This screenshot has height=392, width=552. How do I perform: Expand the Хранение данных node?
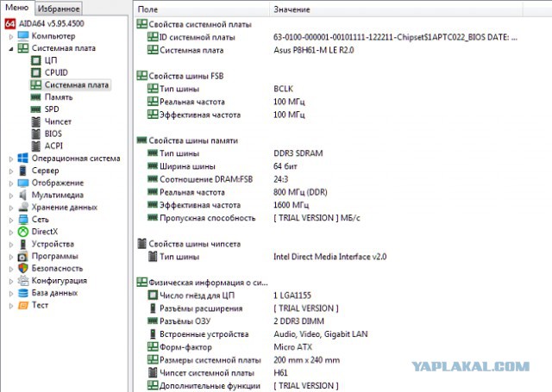pyautogui.click(x=11, y=208)
